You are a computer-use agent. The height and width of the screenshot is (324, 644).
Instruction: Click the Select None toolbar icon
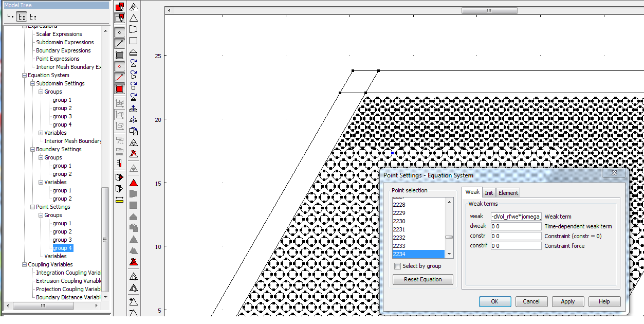[x=119, y=152]
